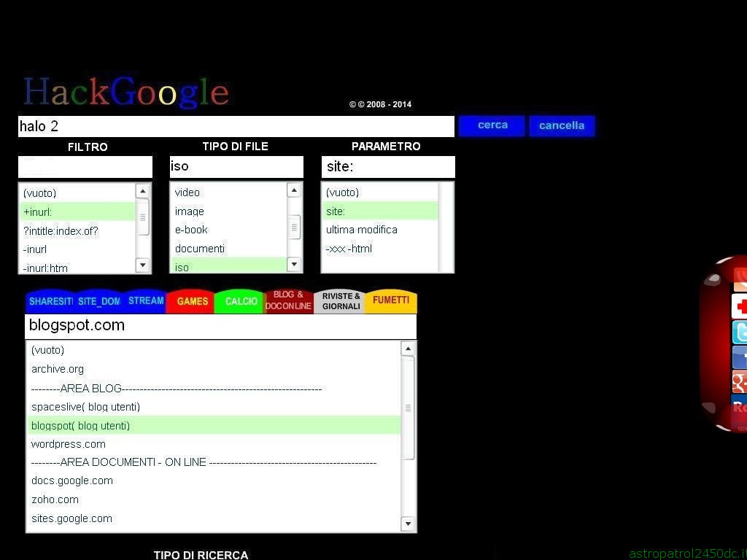Choose 'site:' in the PARAMETRO list
This screenshot has height=560, width=747.
(380, 211)
